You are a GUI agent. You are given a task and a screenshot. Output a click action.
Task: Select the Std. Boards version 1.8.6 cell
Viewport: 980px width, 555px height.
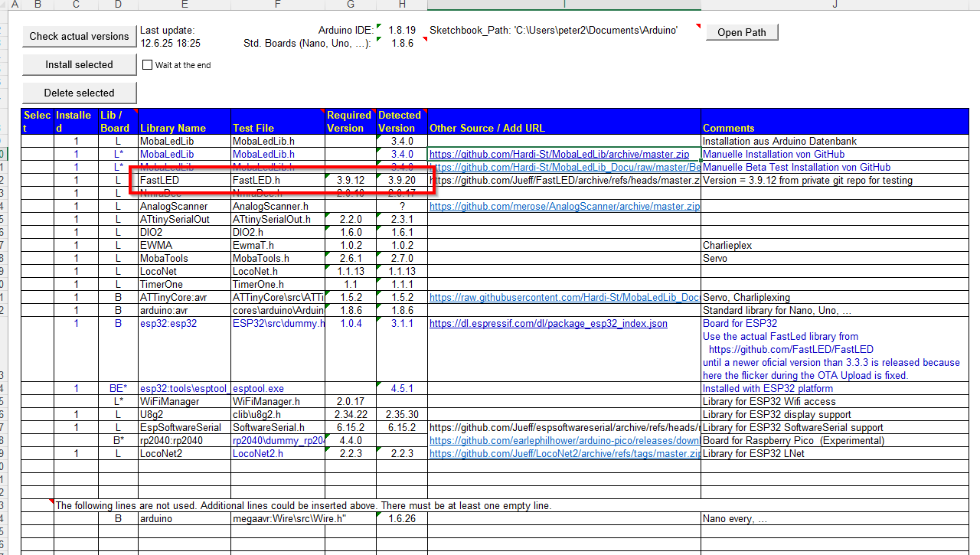coord(402,44)
